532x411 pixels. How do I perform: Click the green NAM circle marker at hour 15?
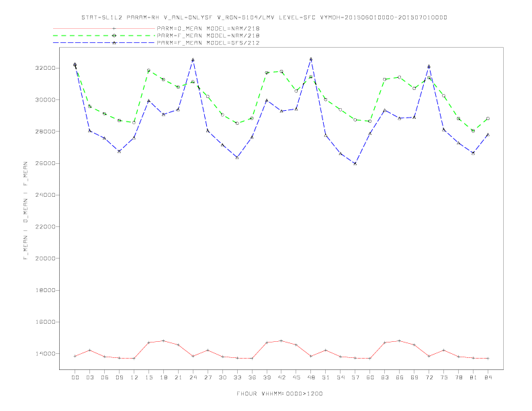[x=148, y=71]
